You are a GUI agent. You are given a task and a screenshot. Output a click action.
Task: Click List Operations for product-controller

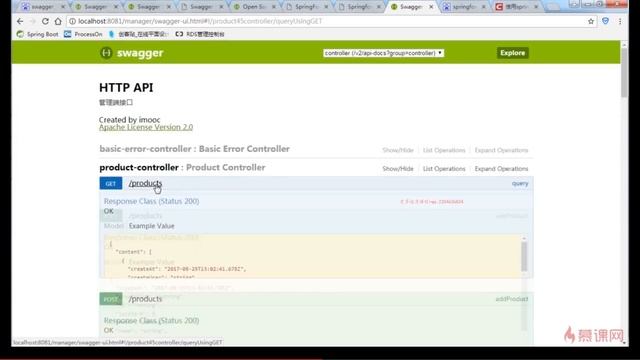(x=444, y=169)
